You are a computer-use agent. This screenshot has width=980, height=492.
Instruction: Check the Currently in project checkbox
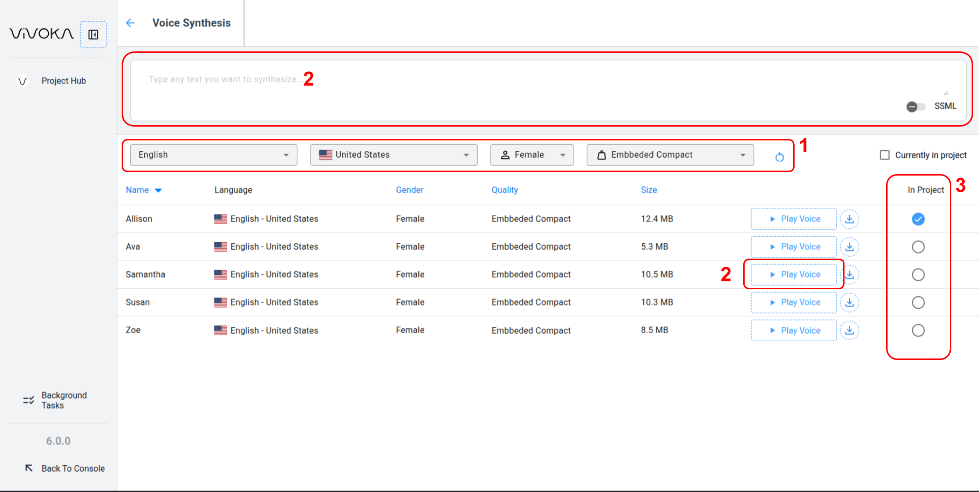point(885,155)
